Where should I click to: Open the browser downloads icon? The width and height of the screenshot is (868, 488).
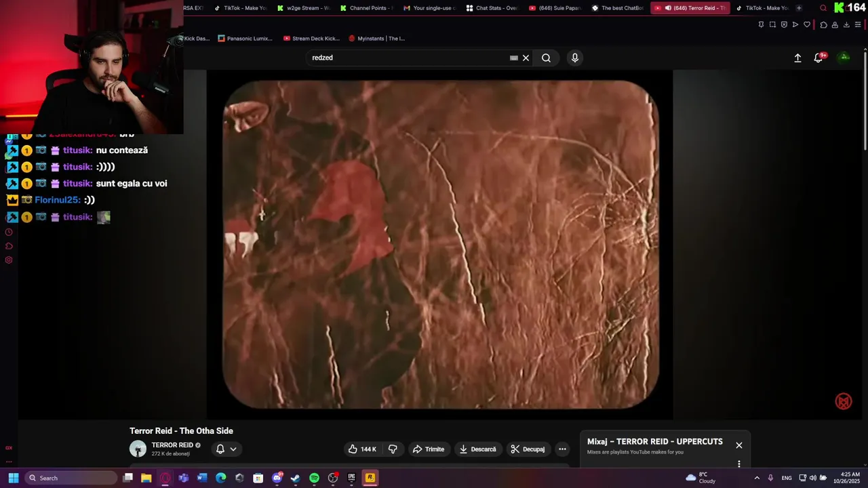846,25
